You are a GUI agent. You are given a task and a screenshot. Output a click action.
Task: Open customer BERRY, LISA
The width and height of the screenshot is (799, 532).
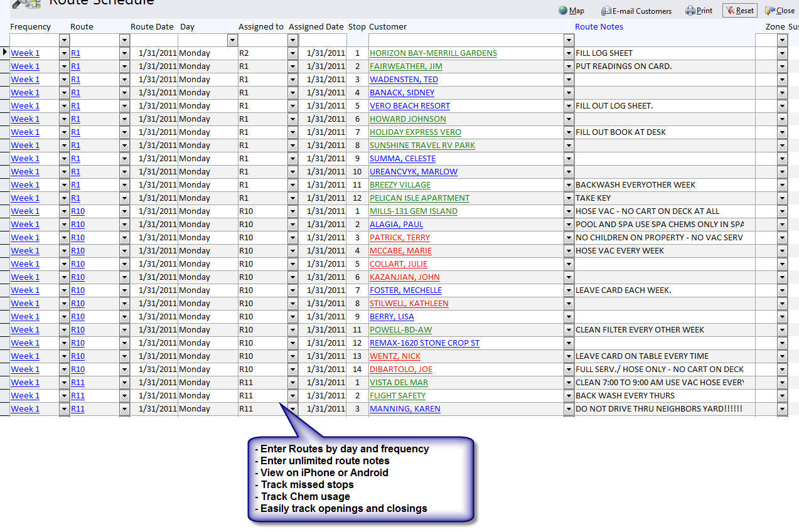pyautogui.click(x=392, y=317)
